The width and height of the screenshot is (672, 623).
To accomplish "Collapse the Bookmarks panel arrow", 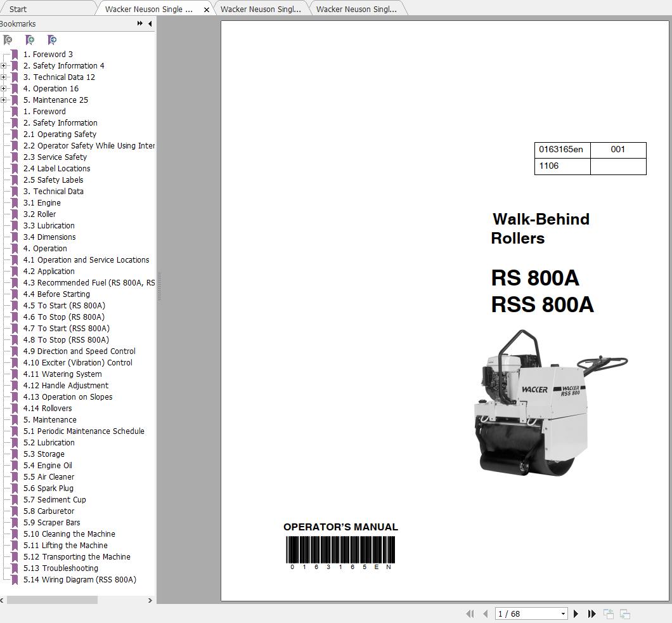I will pos(150,23).
